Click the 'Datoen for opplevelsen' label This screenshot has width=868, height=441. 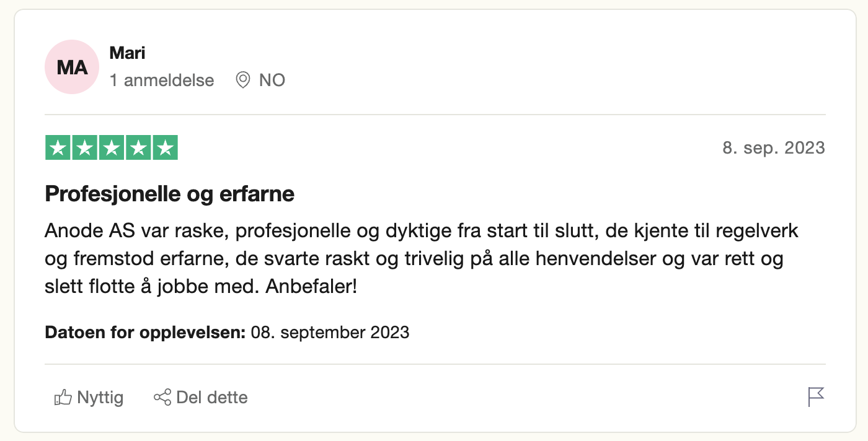146,333
